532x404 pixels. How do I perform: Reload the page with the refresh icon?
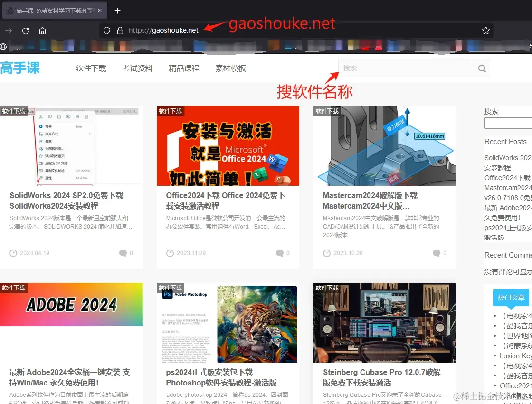tap(25, 30)
